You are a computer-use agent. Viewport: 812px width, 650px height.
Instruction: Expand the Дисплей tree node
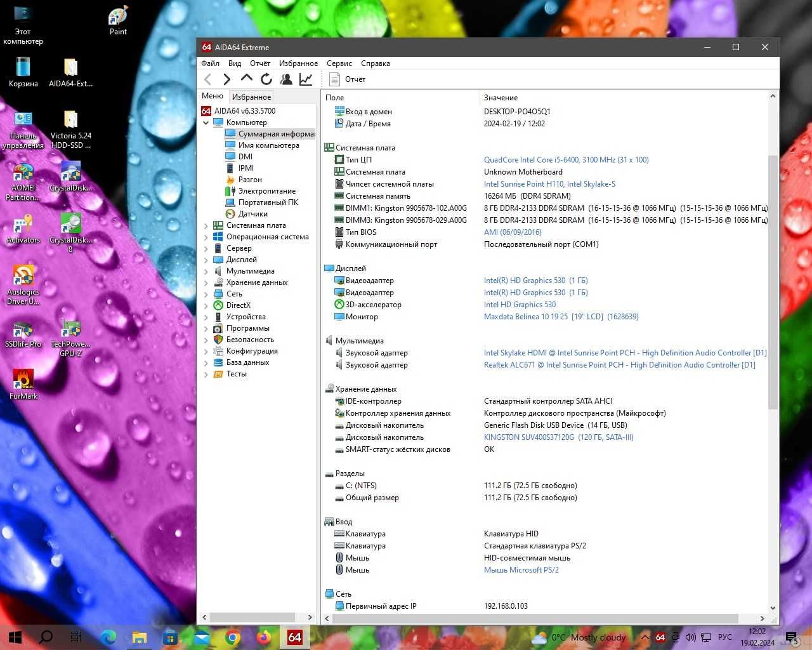click(x=206, y=260)
